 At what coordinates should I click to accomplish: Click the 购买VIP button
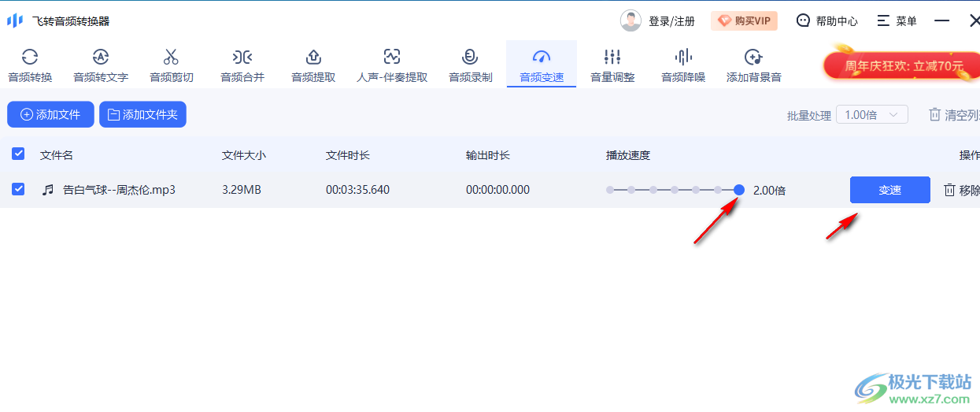tap(744, 20)
